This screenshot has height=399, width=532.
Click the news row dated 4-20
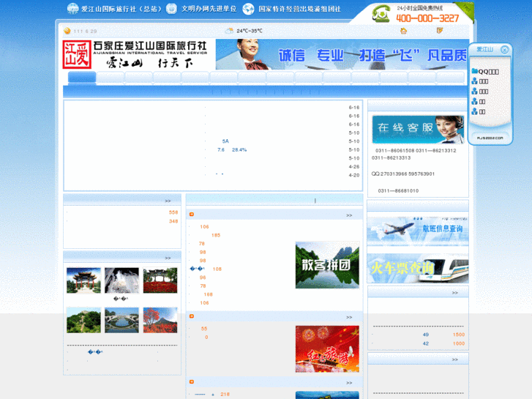tap(282, 175)
